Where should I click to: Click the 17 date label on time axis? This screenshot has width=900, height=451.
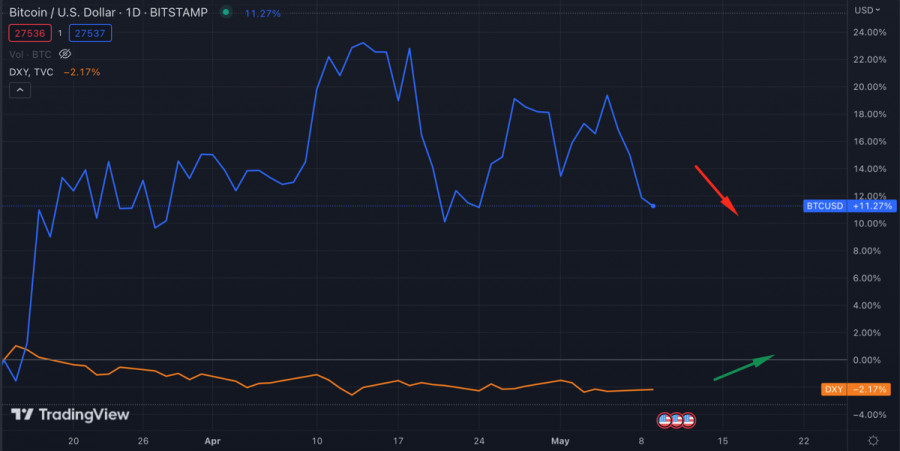click(398, 441)
